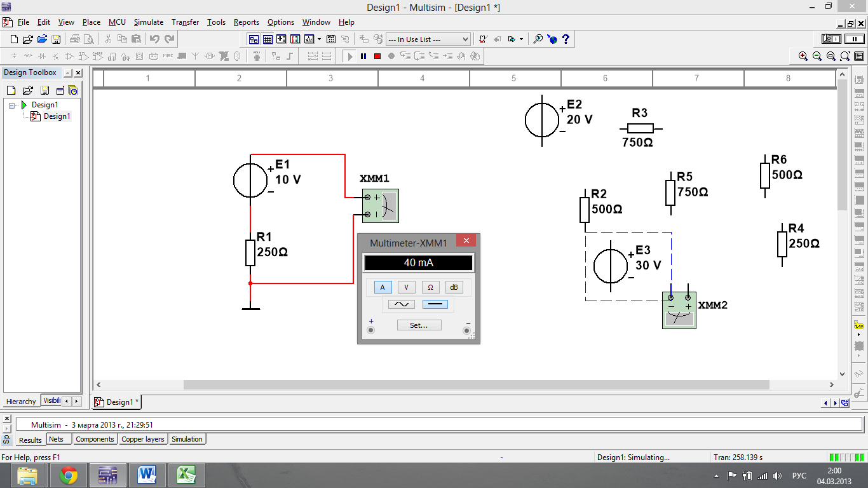Open the Transfer menu
Screen dimensions: 868x488
coord(186,22)
